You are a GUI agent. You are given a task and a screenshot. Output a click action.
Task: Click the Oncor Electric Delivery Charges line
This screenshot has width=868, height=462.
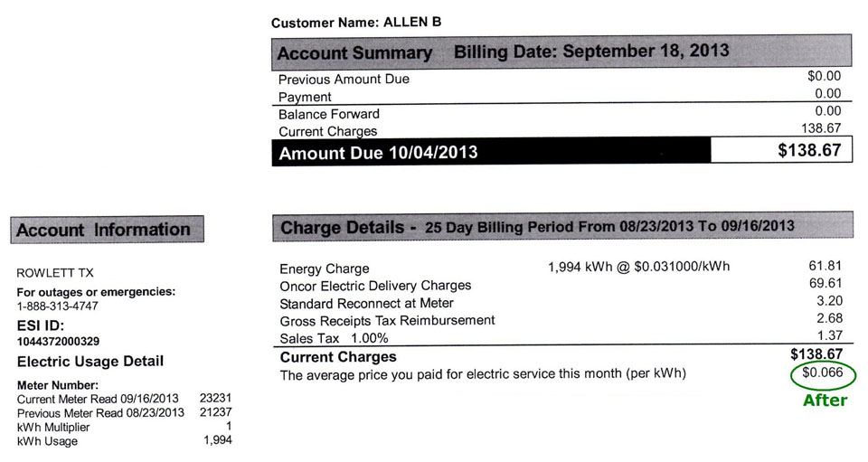coord(375,286)
